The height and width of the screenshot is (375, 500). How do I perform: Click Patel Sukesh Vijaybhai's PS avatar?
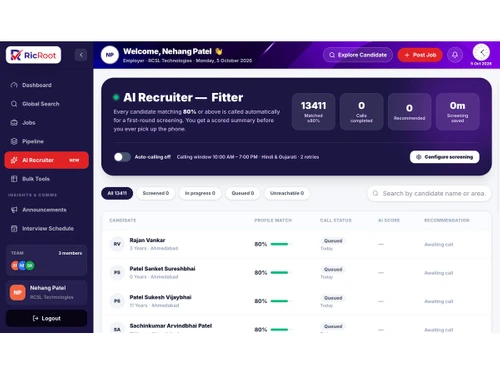point(117,301)
